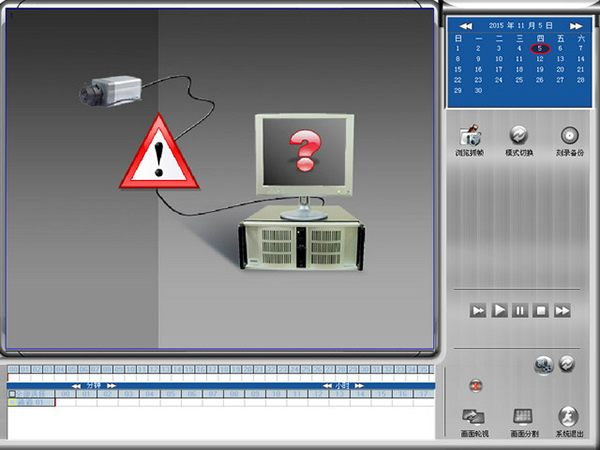Click the 画面轮视 screen rotation icon
The width and height of the screenshot is (600, 450).
(474, 417)
